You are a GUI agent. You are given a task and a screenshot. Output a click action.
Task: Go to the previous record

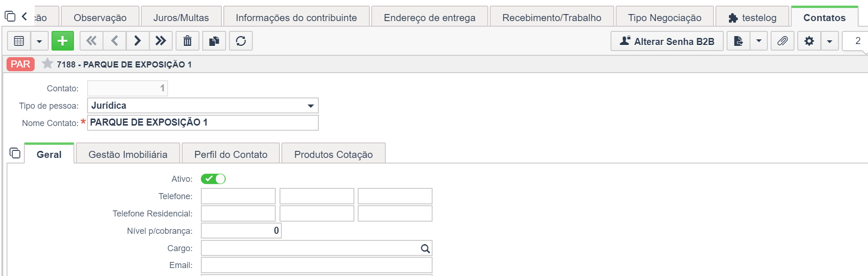click(115, 41)
